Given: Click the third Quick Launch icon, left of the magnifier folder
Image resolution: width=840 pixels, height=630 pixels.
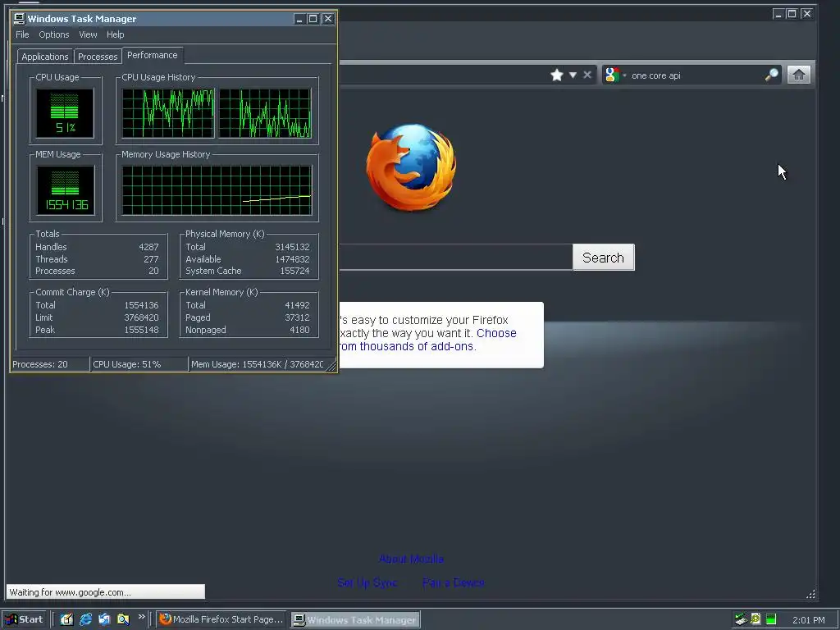Looking at the screenshot, I should (104, 619).
